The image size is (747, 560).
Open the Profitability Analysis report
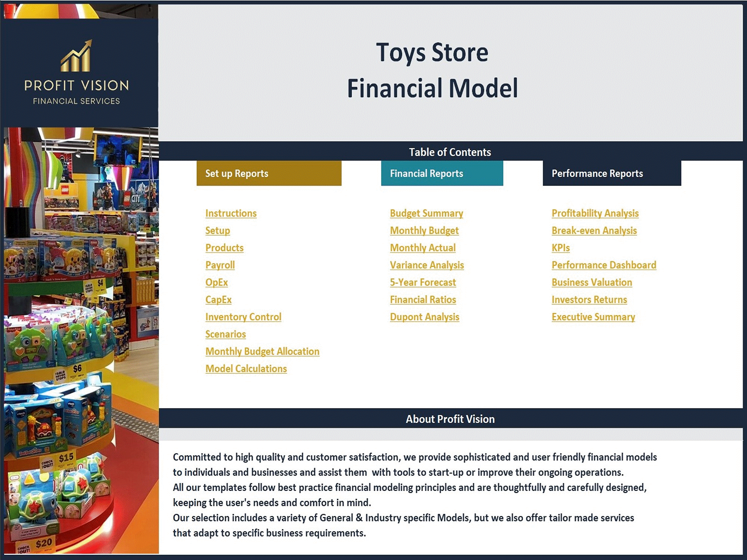(x=594, y=213)
